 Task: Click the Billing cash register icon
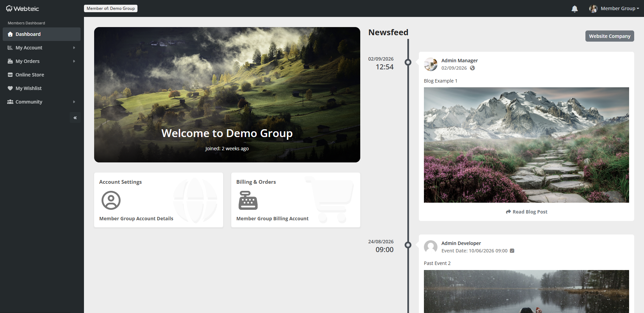click(x=248, y=200)
